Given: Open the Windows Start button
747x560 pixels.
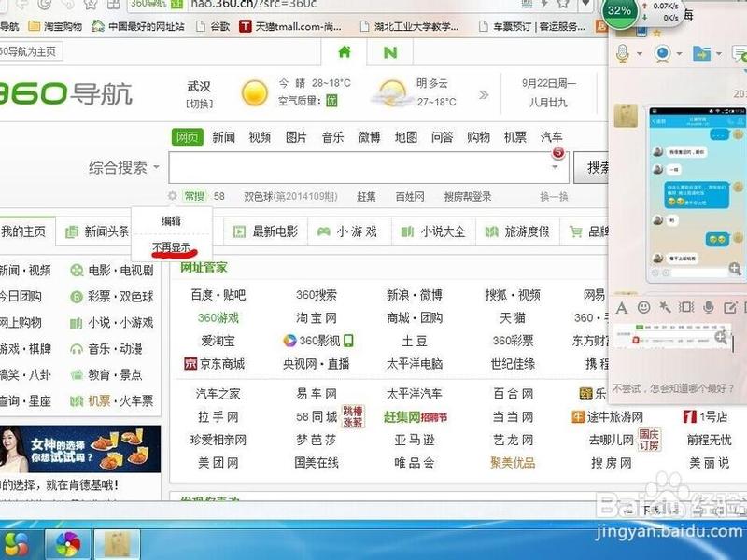Looking at the screenshot, I should [15, 544].
